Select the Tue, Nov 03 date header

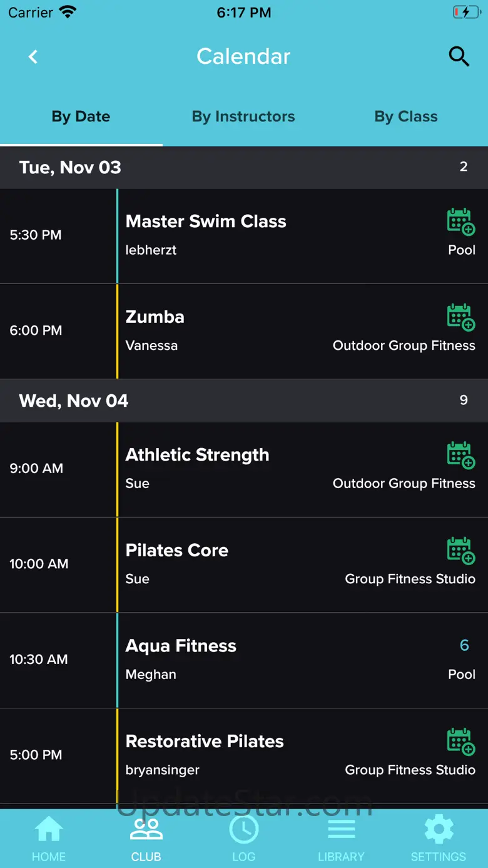pyautogui.click(x=70, y=168)
